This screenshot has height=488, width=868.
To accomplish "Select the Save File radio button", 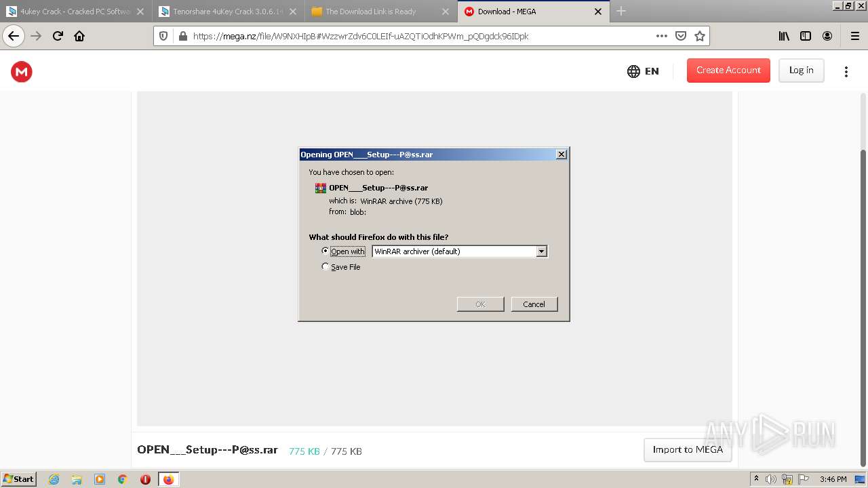I will point(325,266).
